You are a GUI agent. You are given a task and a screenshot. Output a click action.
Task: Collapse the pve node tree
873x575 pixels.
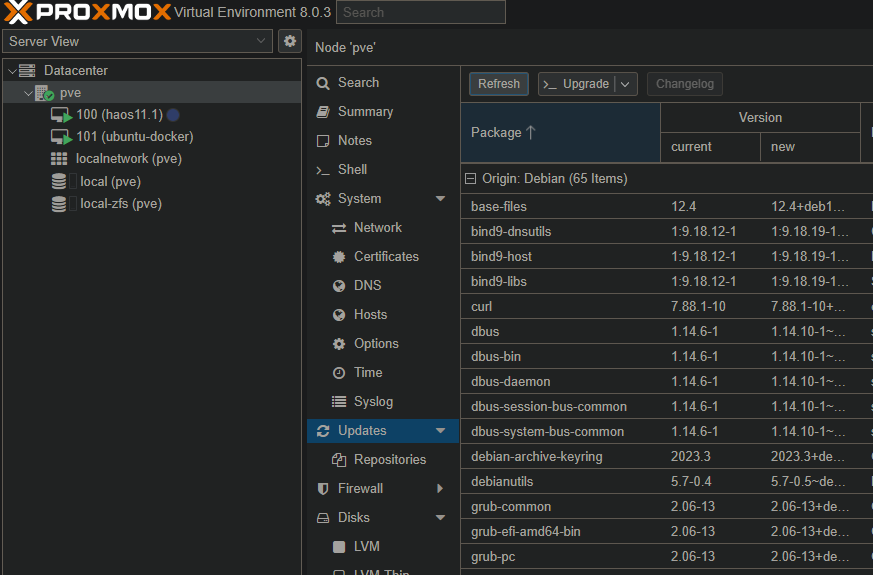pos(28,93)
